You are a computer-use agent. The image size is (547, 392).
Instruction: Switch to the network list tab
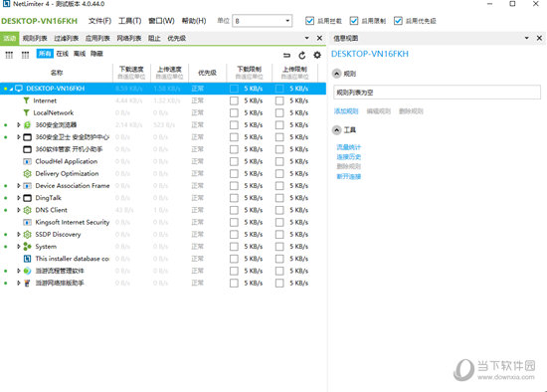coord(129,38)
